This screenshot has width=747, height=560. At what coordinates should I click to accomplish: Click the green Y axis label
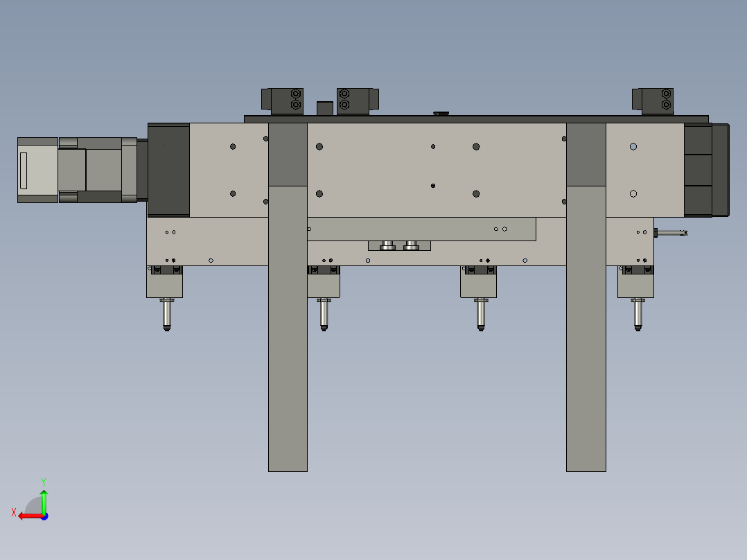tap(44, 482)
